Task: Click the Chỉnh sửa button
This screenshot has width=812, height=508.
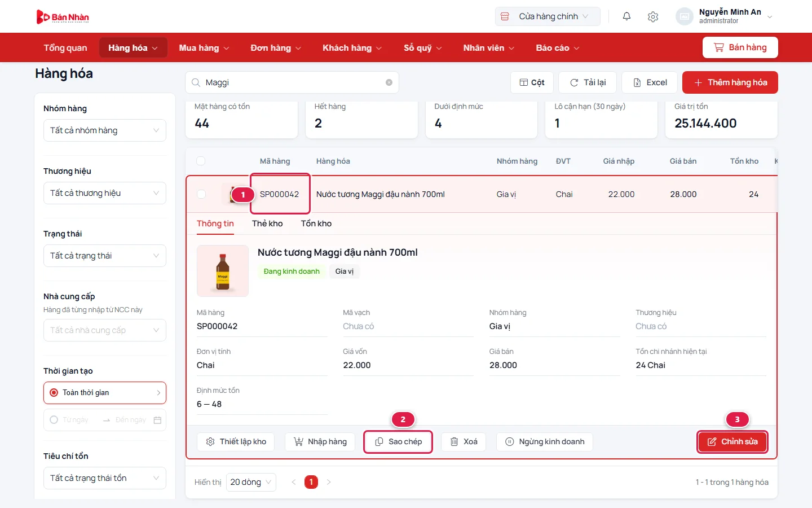Action: (732, 442)
